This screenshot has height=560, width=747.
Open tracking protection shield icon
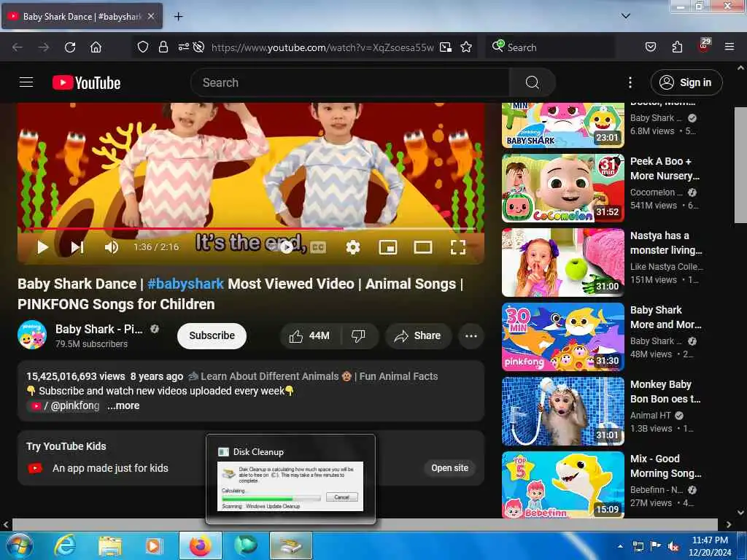click(x=143, y=47)
